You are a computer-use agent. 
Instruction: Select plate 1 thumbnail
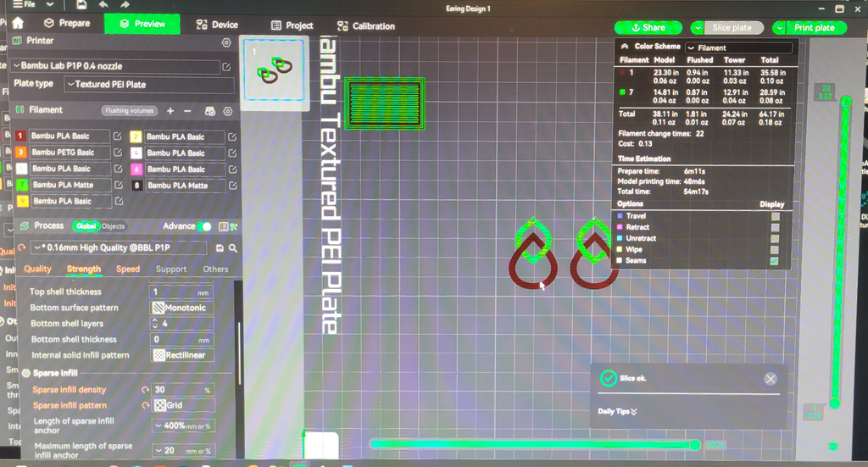(x=274, y=70)
